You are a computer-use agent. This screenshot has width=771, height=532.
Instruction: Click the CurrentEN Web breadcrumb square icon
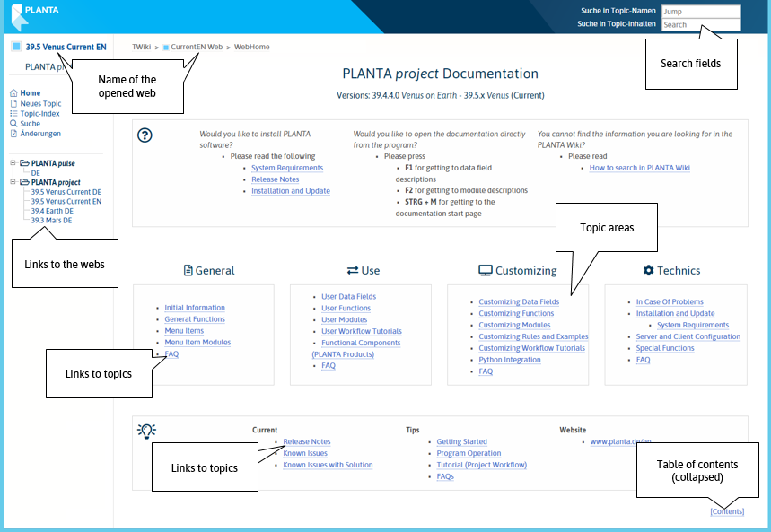coord(166,48)
